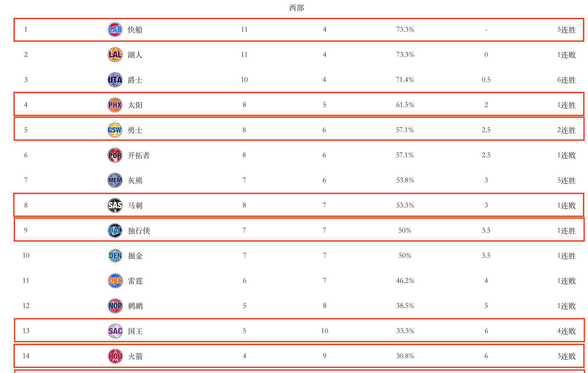This screenshot has width=588, height=373.
Task: Click the Jazz 6连胜 streak text
Action: pos(566,80)
